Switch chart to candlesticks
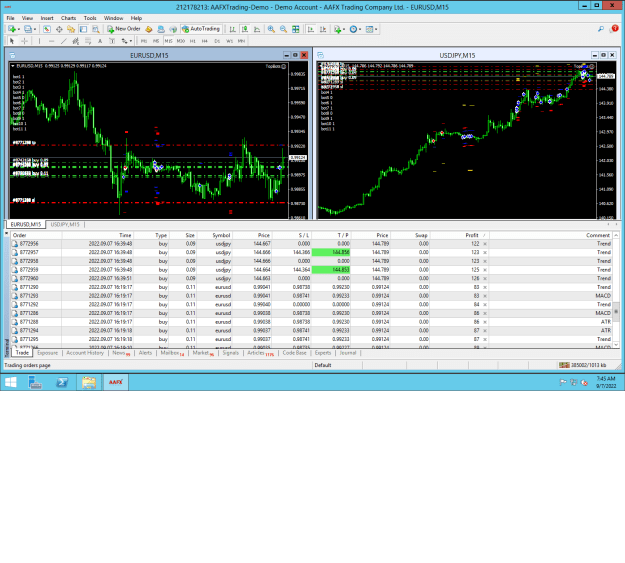625x563 pixels. coord(245,29)
